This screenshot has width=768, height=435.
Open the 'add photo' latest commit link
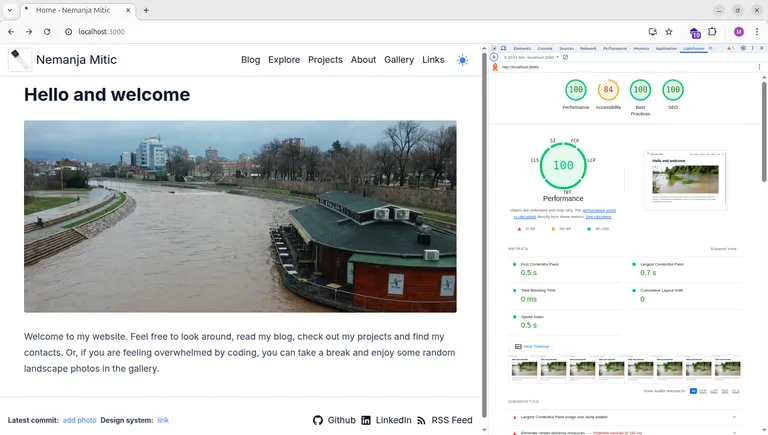[x=79, y=420]
